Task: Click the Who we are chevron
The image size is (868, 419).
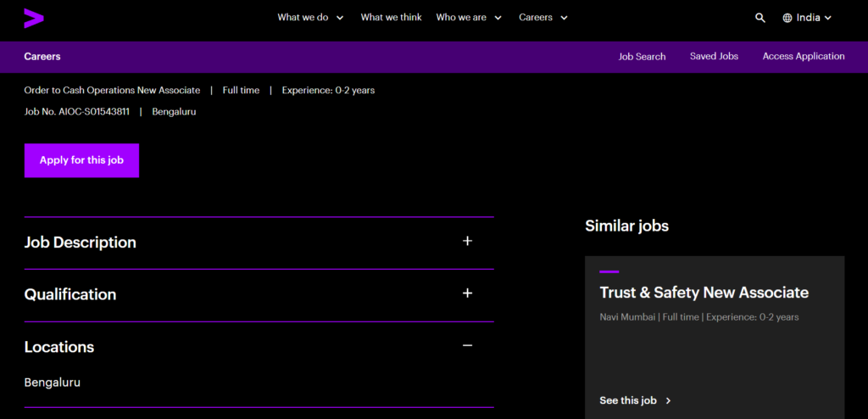Action: pos(498,18)
